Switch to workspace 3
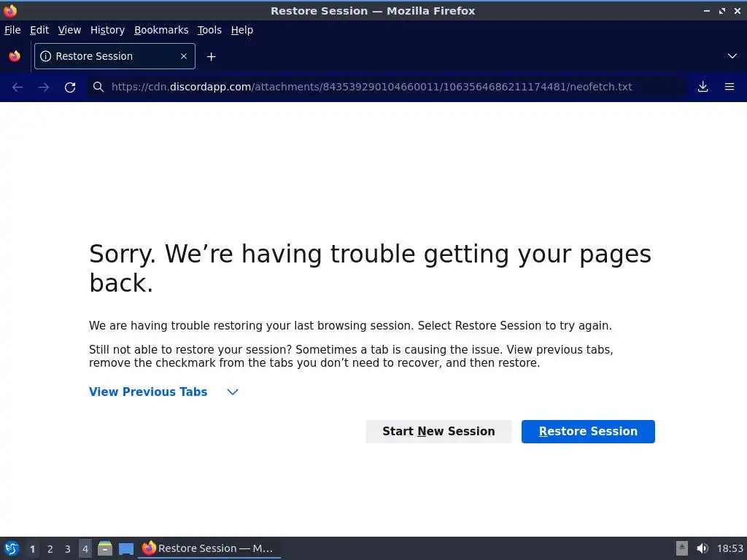This screenshot has height=560, width=747. click(x=68, y=549)
